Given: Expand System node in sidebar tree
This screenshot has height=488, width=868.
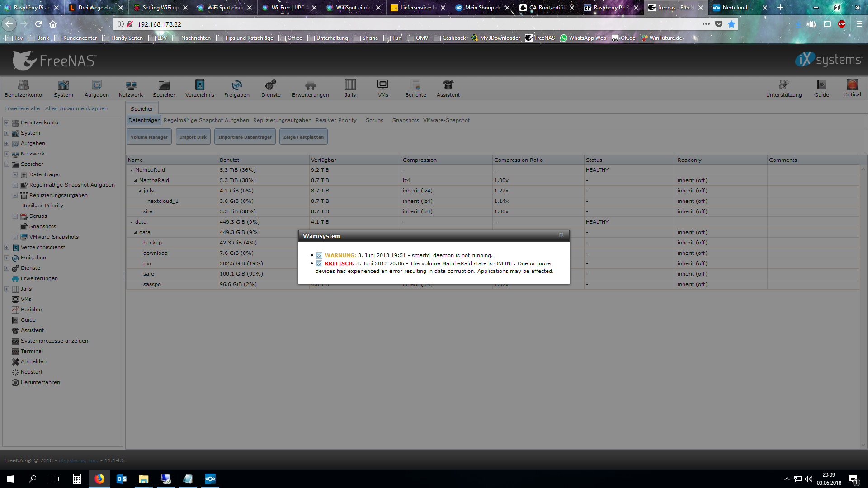Looking at the screenshot, I should tap(7, 133).
